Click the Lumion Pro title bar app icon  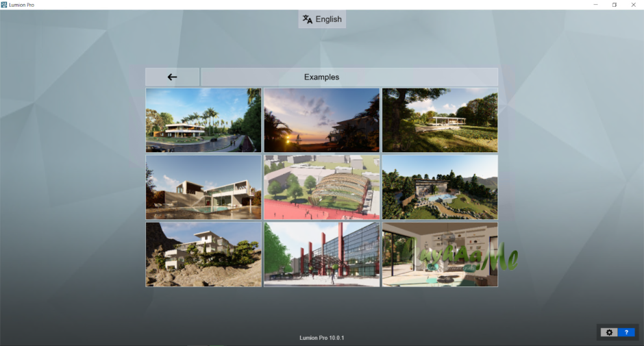click(5, 5)
